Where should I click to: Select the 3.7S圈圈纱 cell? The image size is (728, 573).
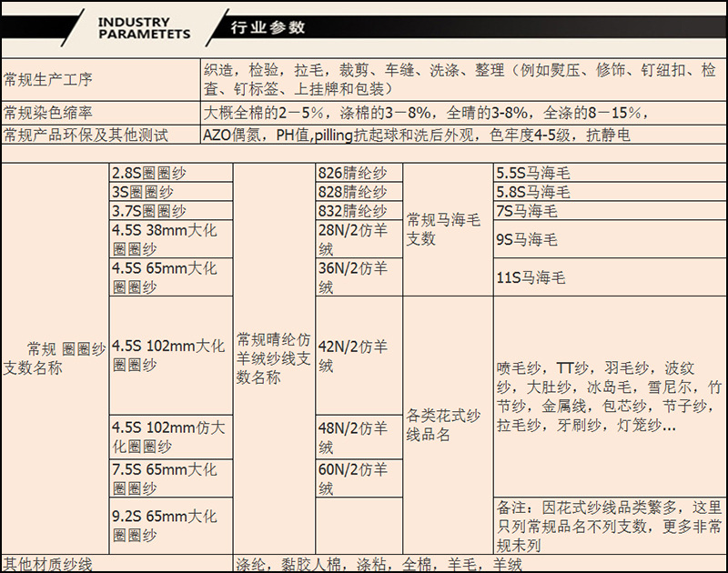coord(171,211)
